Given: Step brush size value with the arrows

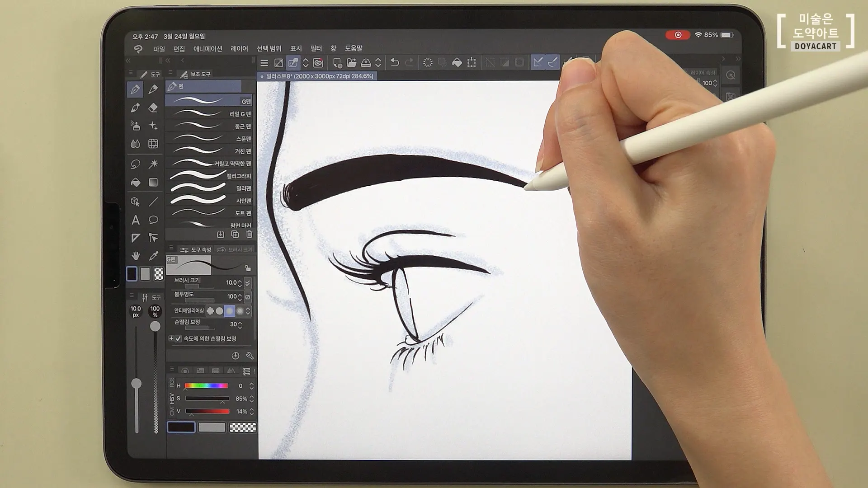Looking at the screenshot, I should tap(240, 283).
